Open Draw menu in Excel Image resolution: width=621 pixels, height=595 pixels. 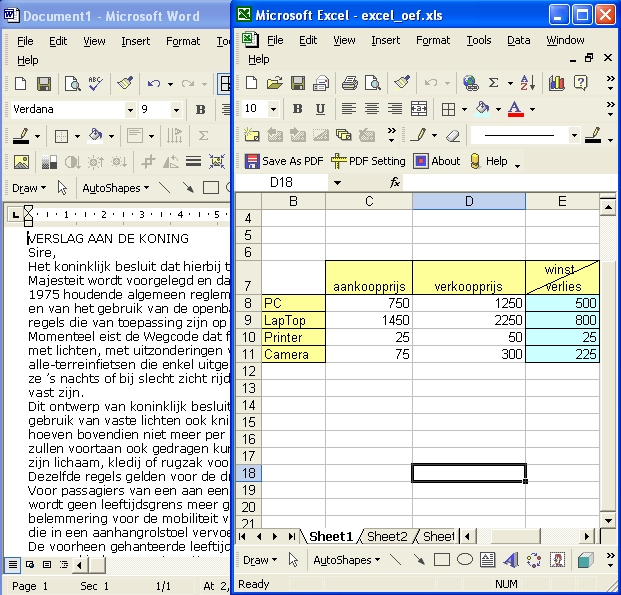260,560
